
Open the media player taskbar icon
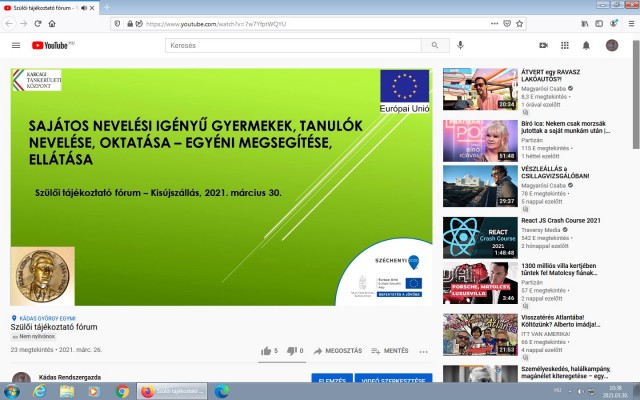coord(94,391)
